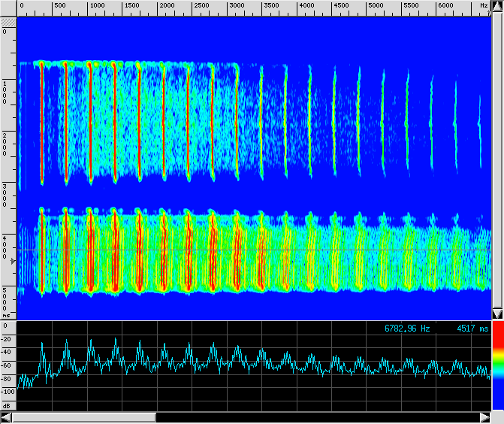504x424 pixels.
Task: Click the 5500 mark on frequency ruler
Action: pos(411,6)
